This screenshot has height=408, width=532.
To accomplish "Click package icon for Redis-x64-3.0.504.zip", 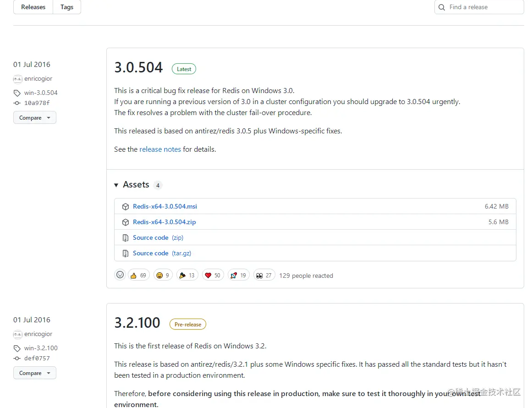I will [126, 222].
